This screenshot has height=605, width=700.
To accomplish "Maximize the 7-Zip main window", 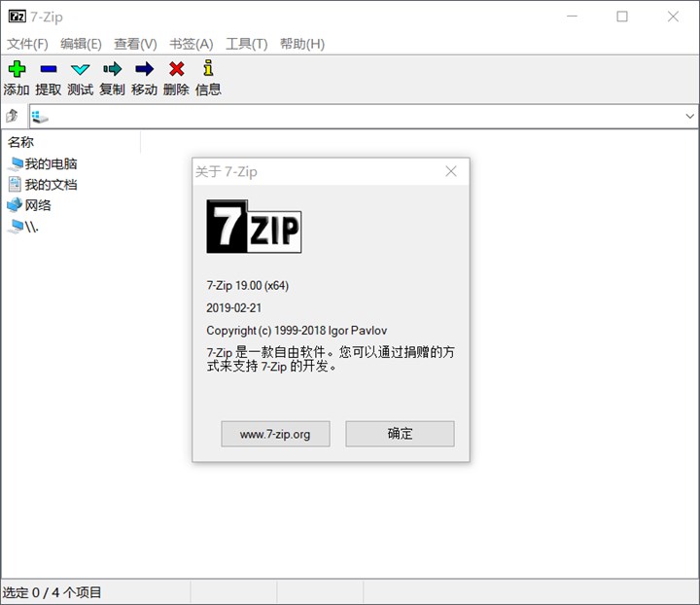I will pyautogui.click(x=622, y=17).
